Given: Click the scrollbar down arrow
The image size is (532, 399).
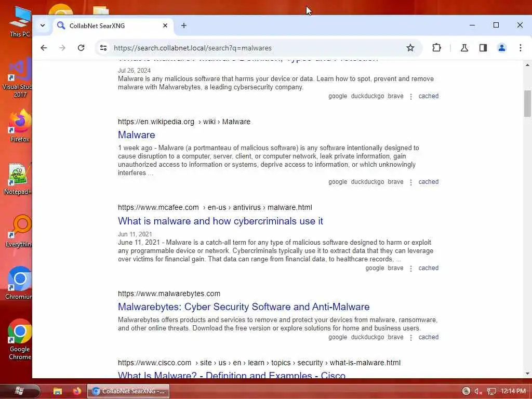Looking at the screenshot, I should tap(527, 374).
